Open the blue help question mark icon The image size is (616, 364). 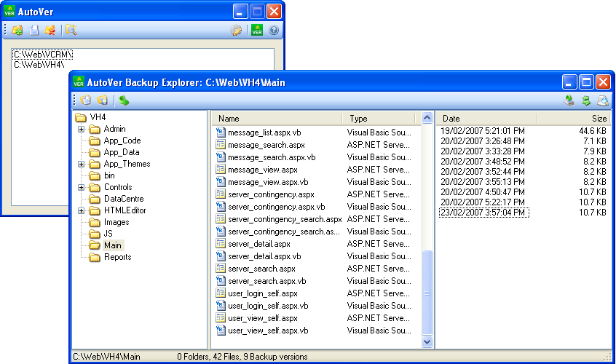click(x=274, y=31)
